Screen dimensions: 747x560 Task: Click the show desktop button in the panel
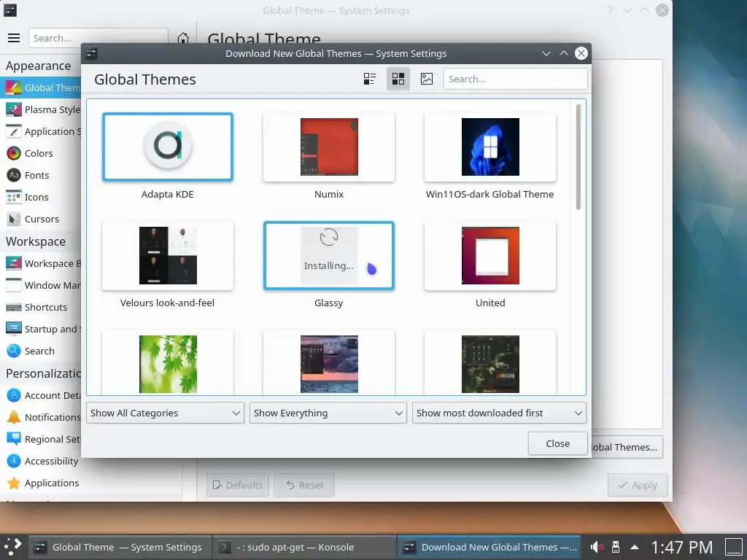click(733, 547)
